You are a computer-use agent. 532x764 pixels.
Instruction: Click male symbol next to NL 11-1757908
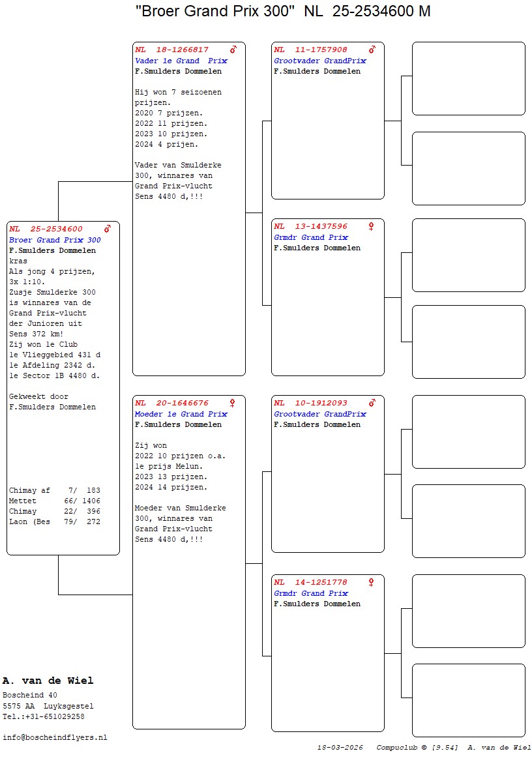point(372,50)
